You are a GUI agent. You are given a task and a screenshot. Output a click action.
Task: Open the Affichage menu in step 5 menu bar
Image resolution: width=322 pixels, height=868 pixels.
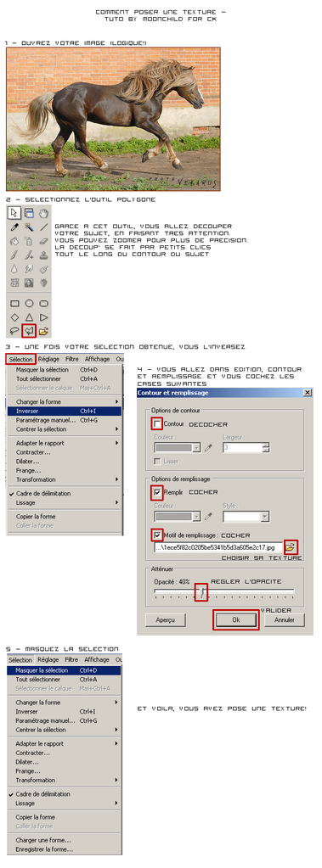pyautogui.click(x=97, y=659)
